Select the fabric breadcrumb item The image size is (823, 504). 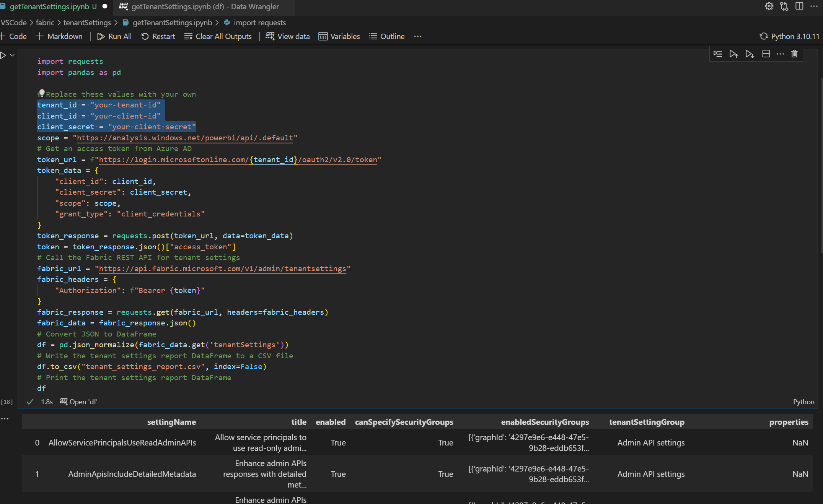click(x=45, y=23)
